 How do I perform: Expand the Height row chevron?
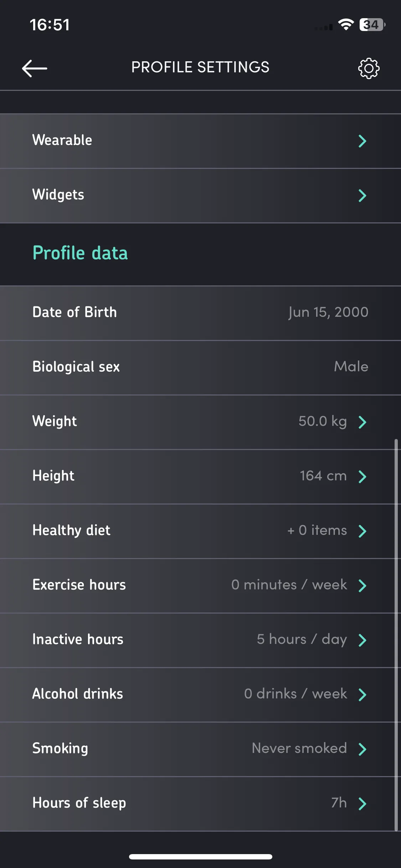(x=362, y=476)
